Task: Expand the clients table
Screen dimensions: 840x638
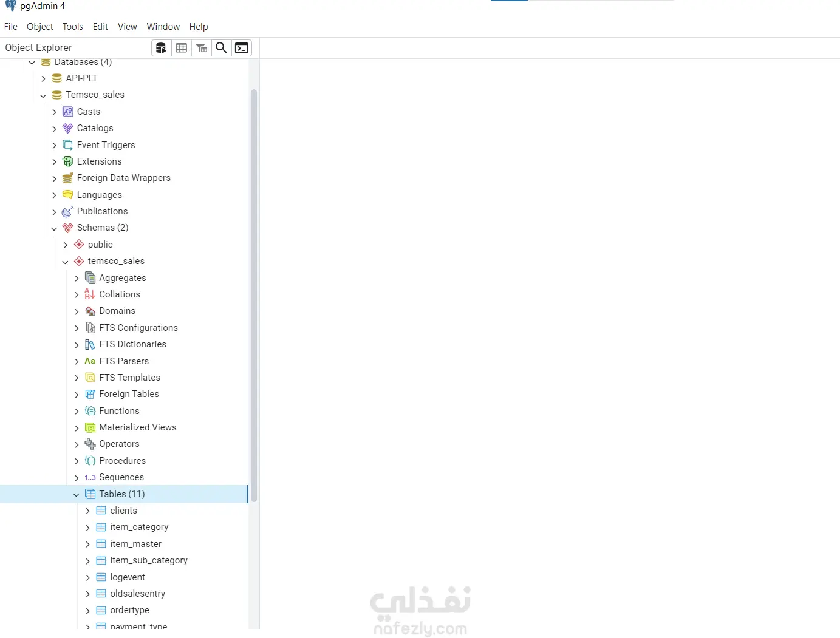Action: [87, 511]
